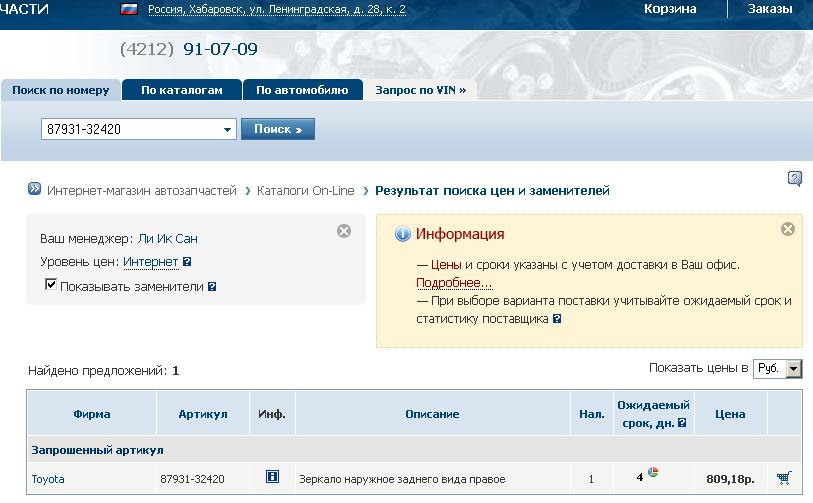Dismiss the yellow Information box
813x503 pixels.
click(x=787, y=229)
